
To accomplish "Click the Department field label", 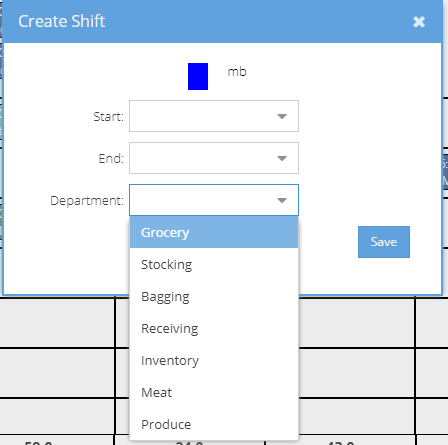I will (x=87, y=201).
